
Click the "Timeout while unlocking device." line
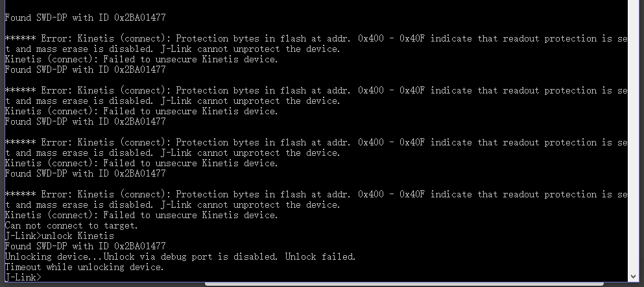pos(84,267)
